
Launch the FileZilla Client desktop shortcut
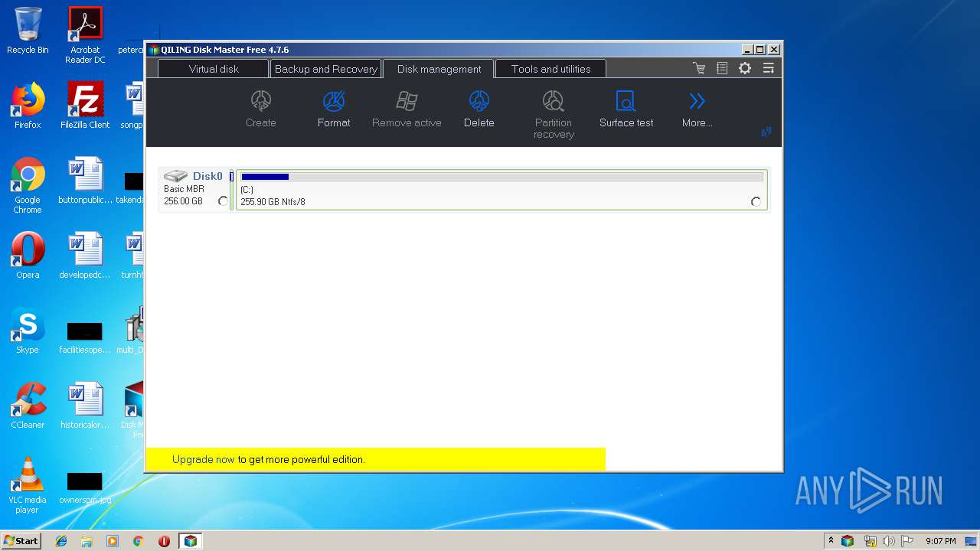point(85,106)
